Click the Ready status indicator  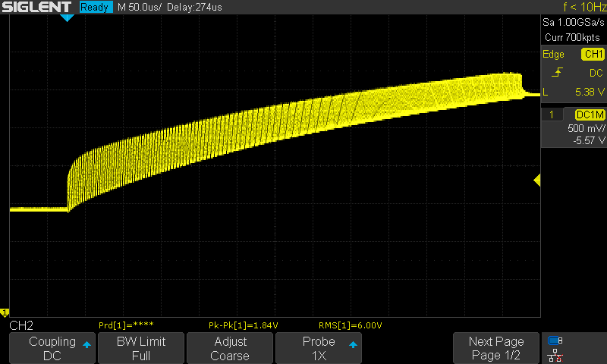[95, 7]
